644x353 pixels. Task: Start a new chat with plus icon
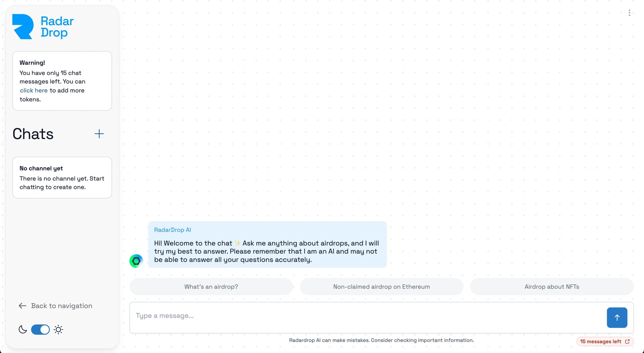click(x=99, y=134)
